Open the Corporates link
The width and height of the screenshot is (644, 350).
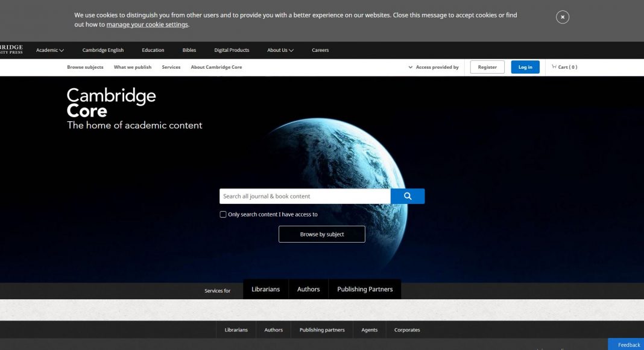point(407,330)
